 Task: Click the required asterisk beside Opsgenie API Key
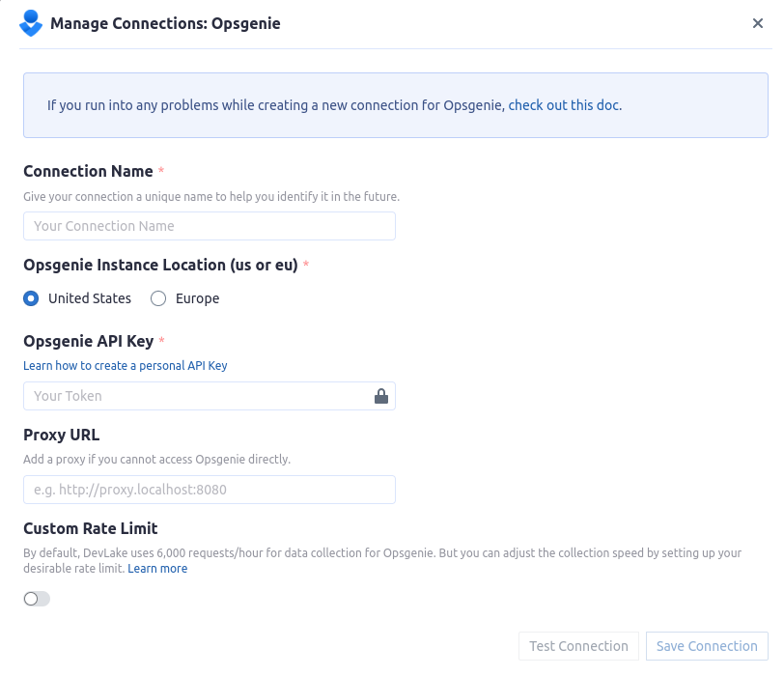pyautogui.click(x=161, y=340)
